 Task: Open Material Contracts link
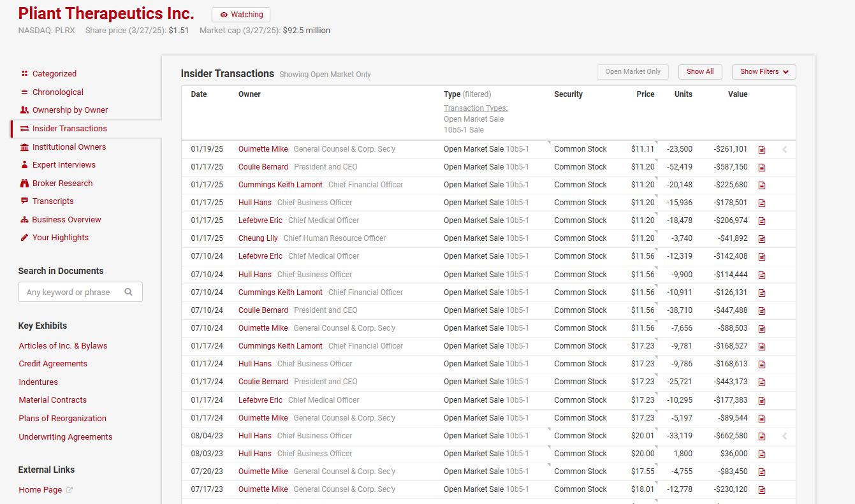pos(53,400)
